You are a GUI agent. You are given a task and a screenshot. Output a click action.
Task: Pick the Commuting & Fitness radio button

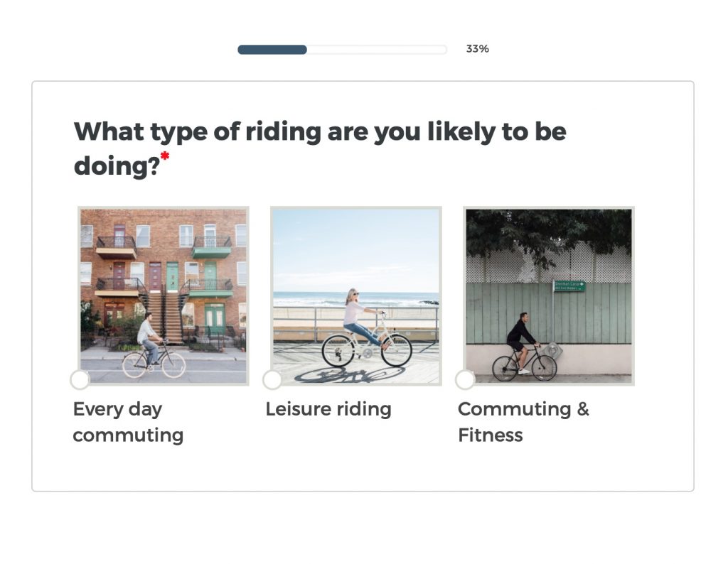point(465,380)
